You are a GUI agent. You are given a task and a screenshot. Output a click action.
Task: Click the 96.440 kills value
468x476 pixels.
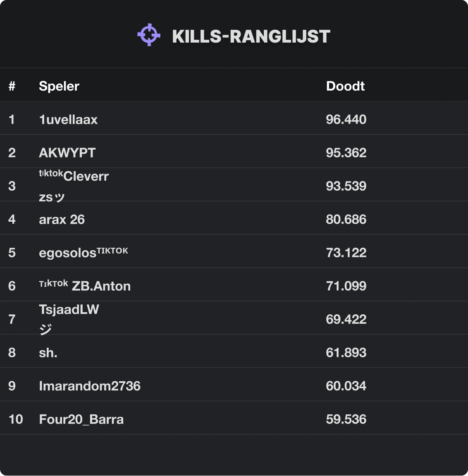[346, 120]
